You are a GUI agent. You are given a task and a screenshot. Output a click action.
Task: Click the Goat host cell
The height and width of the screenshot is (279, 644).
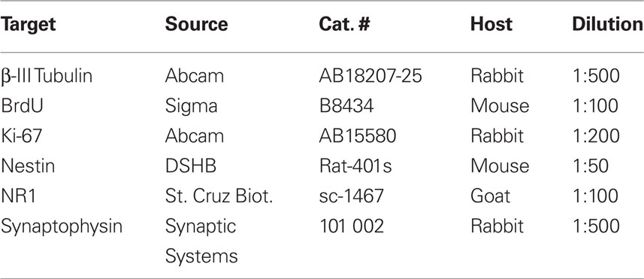[x=491, y=196]
